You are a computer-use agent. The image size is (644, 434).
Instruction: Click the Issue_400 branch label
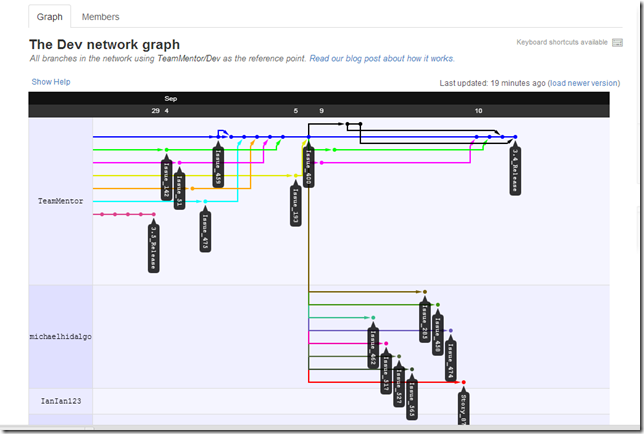point(309,167)
